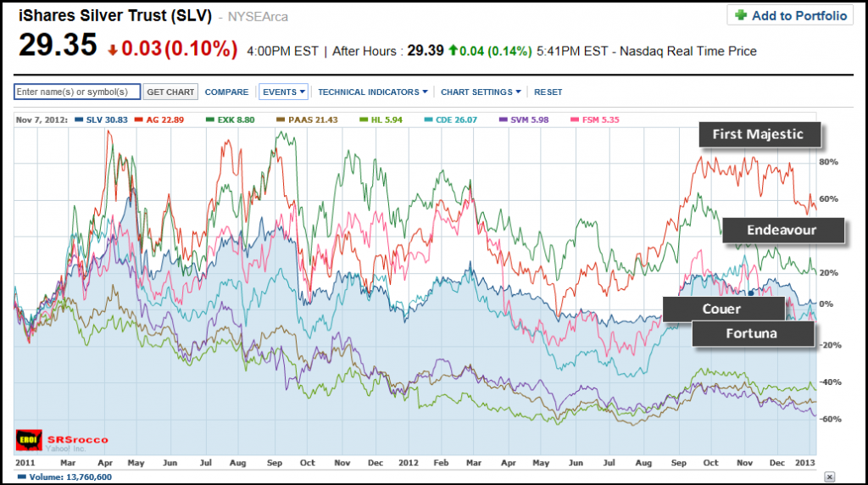Click the 2012 x-axis label
Screen dimensions: 868x485
coord(409,463)
